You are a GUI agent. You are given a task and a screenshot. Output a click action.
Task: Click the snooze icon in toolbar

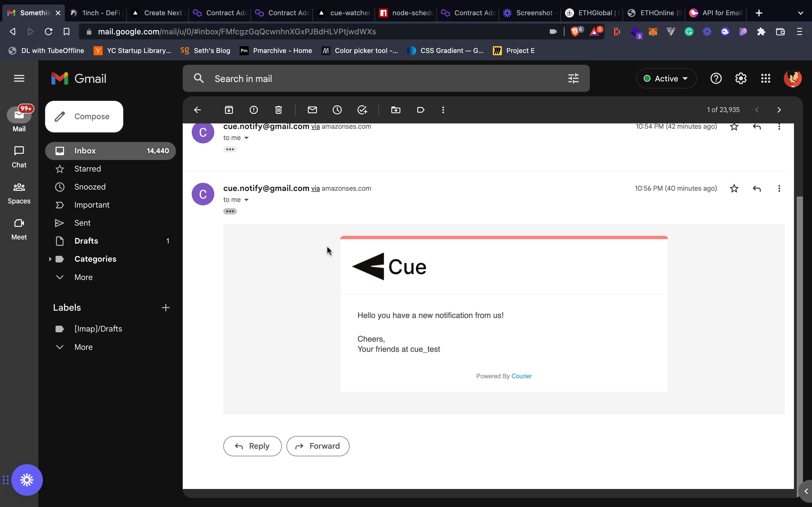pos(337,110)
